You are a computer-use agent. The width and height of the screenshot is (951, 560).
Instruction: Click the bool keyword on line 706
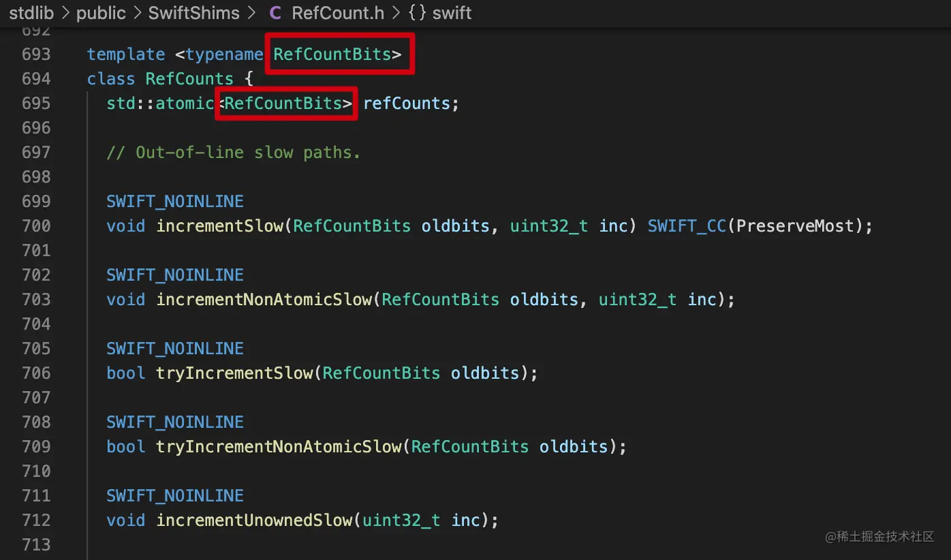click(126, 373)
